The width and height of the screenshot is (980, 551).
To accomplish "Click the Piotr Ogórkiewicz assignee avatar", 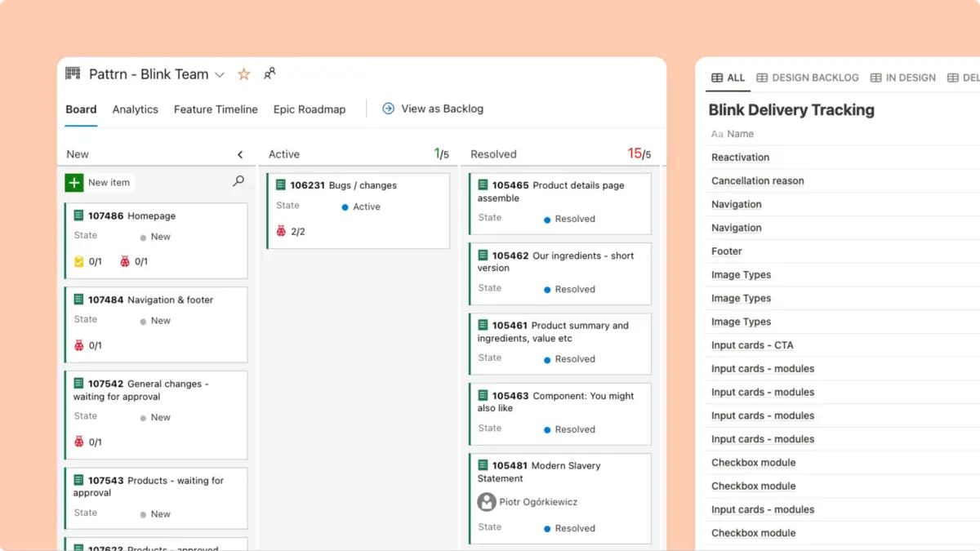I will pos(487,502).
